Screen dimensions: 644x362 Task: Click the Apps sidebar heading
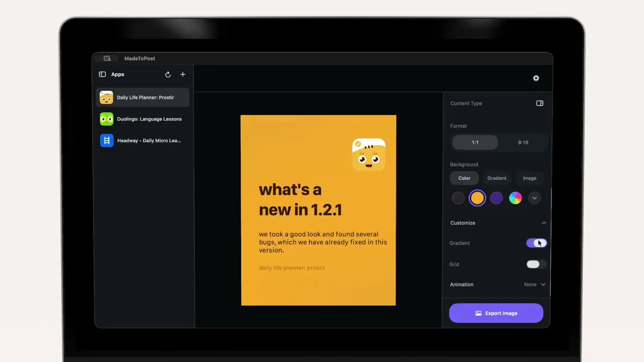pos(118,74)
